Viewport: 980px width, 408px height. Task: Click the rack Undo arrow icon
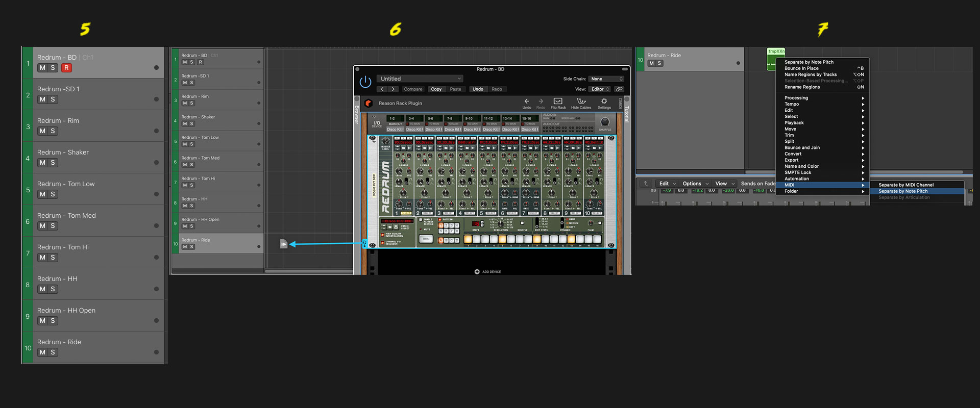click(x=527, y=101)
